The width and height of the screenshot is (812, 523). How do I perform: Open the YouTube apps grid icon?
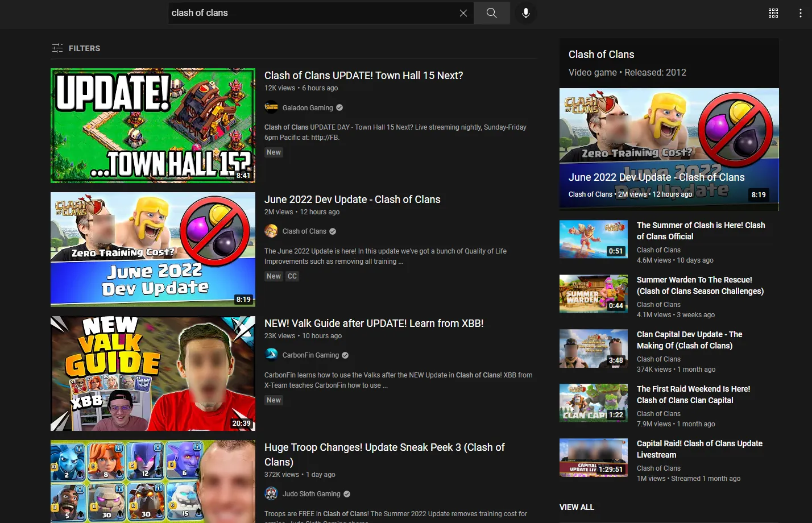[773, 13]
